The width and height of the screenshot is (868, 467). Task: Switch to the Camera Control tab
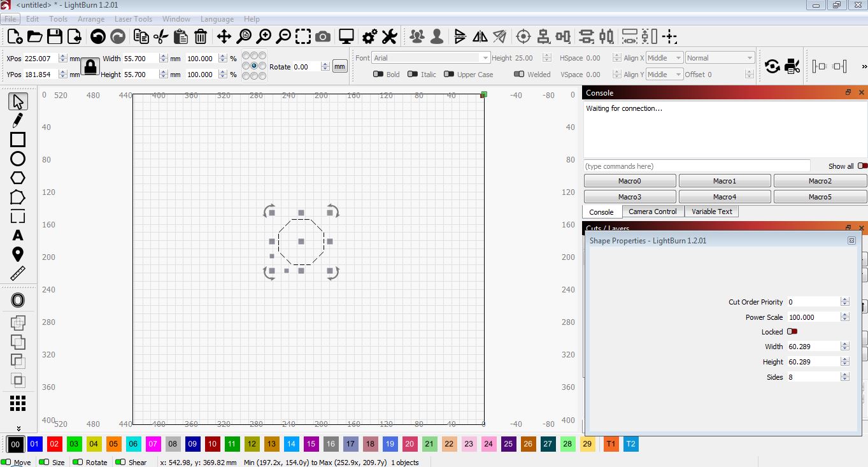[x=653, y=212]
